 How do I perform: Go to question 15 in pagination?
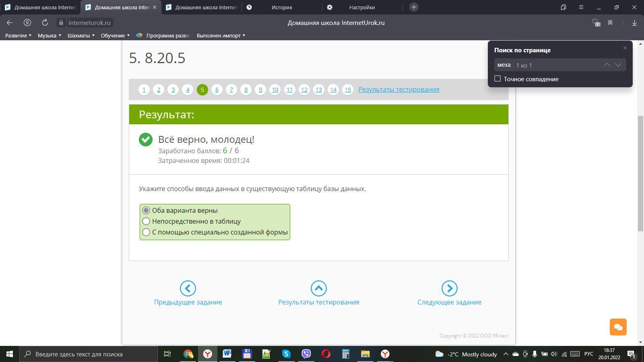point(348,90)
